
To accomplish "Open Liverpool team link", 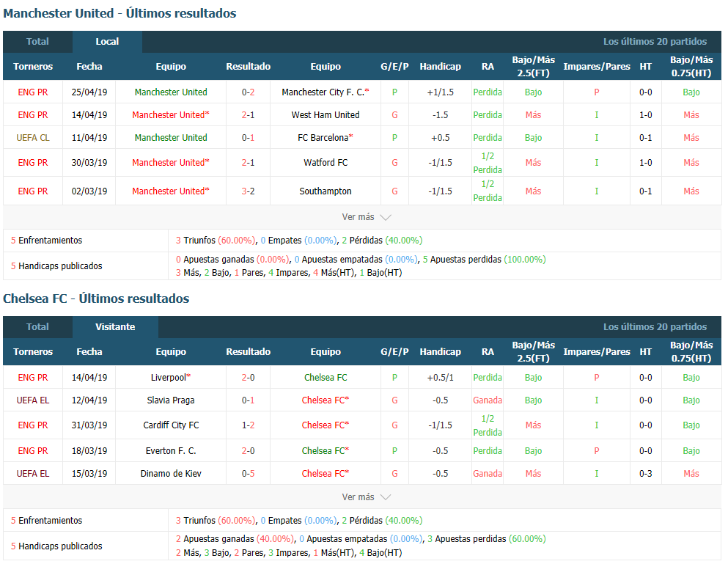I will coord(170,377).
